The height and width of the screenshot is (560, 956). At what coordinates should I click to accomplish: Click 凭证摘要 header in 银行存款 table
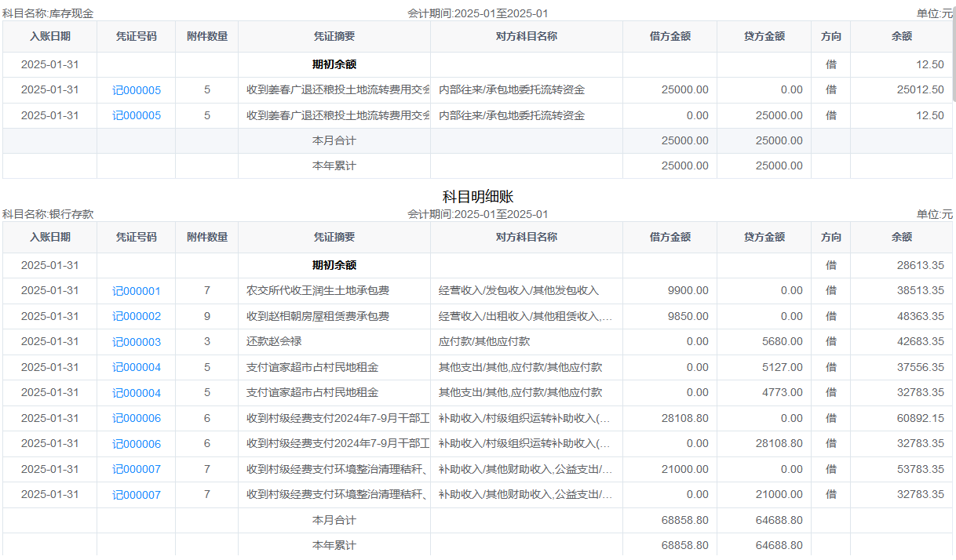(334, 237)
